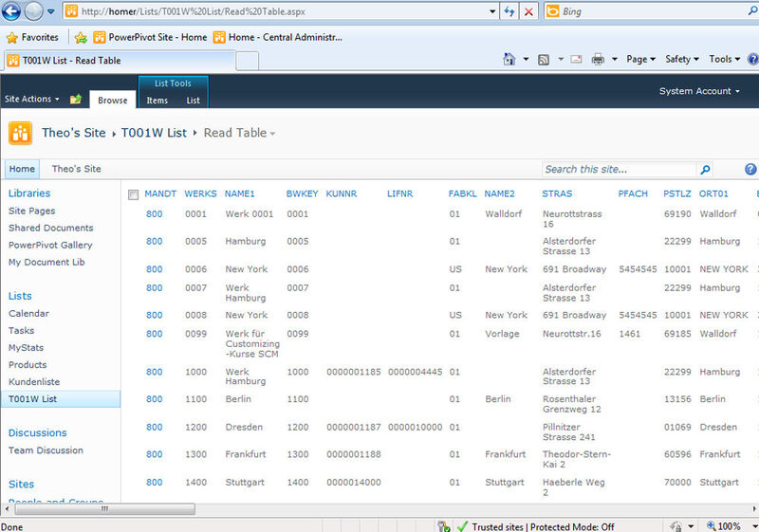The height and width of the screenshot is (532, 759).
Task: Click the browser Forward arrow button
Action: coord(34,11)
